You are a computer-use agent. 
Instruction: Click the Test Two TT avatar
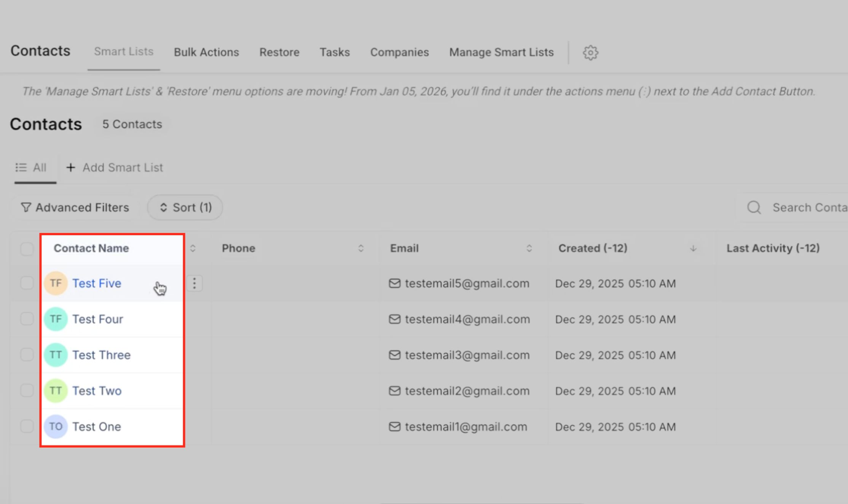56,391
